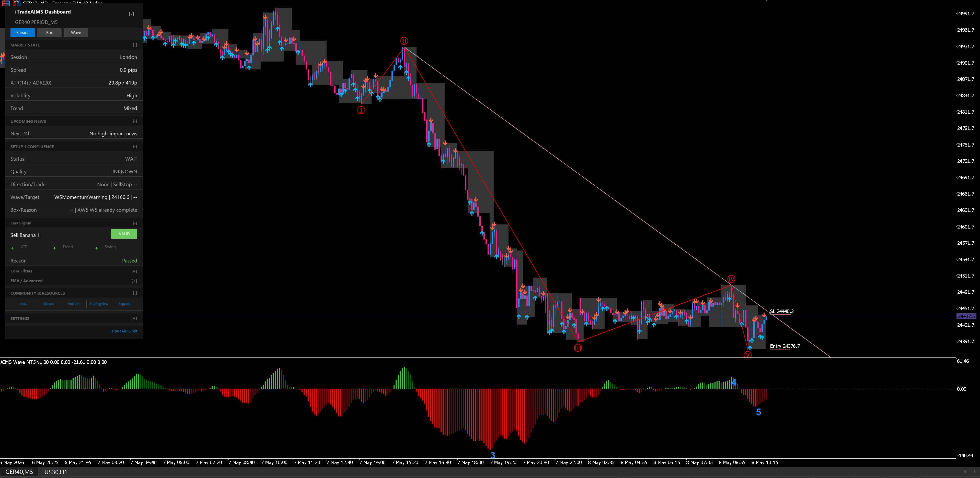Open the GER40,M5 chart tab
Screen dimensions: 980x478
pos(19,472)
